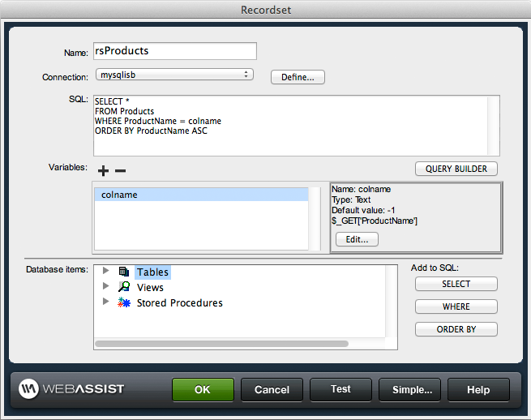Expand the Views tree node
This screenshot has width=531, height=420.
pos(105,286)
